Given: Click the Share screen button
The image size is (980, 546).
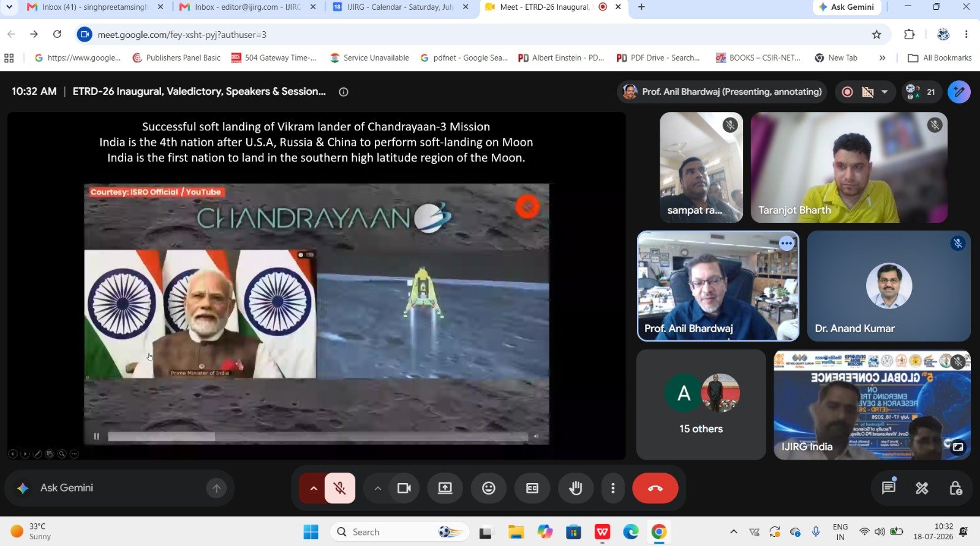Looking at the screenshot, I should click(x=445, y=488).
